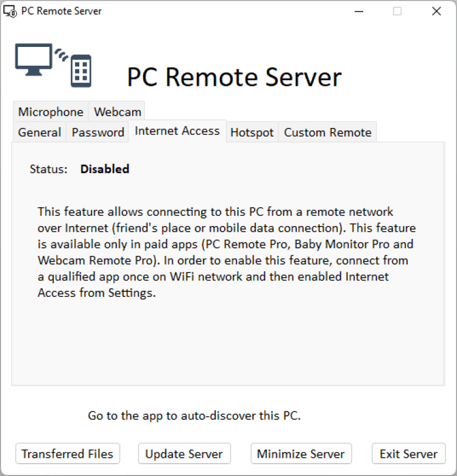Open Transferred Files

click(x=68, y=454)
